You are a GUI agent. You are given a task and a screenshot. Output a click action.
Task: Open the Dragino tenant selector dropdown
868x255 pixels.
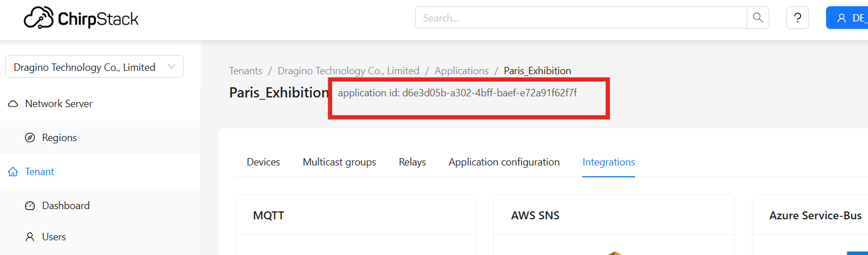(x=94, y=67)
